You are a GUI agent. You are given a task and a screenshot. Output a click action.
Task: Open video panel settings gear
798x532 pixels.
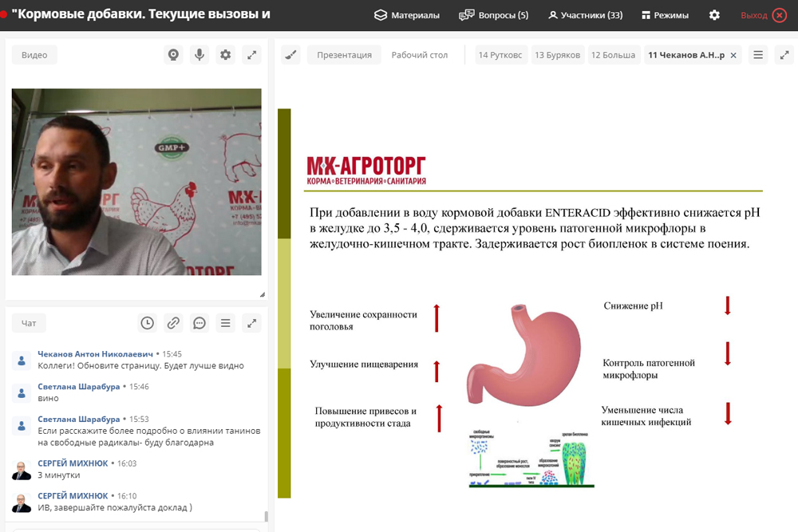click(x=226, y=55)
